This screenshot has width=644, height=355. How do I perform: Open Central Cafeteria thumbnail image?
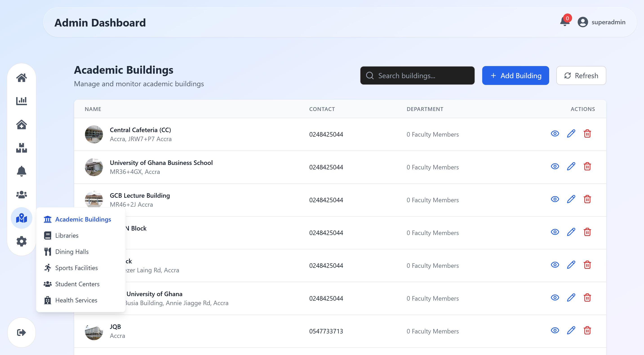coord(94,134)
